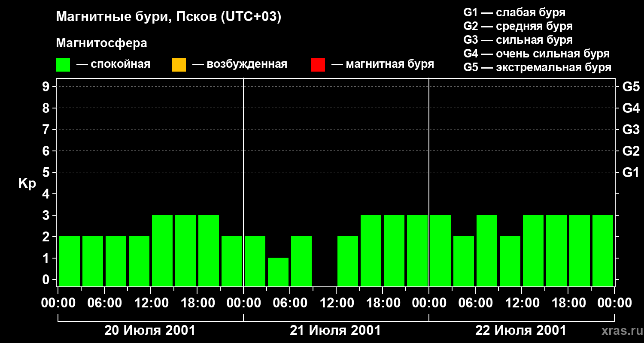Click the 12:00–15:00 bar on 20 Июля
This screenshot has height=343, width=644.
[x=162, y=250]
